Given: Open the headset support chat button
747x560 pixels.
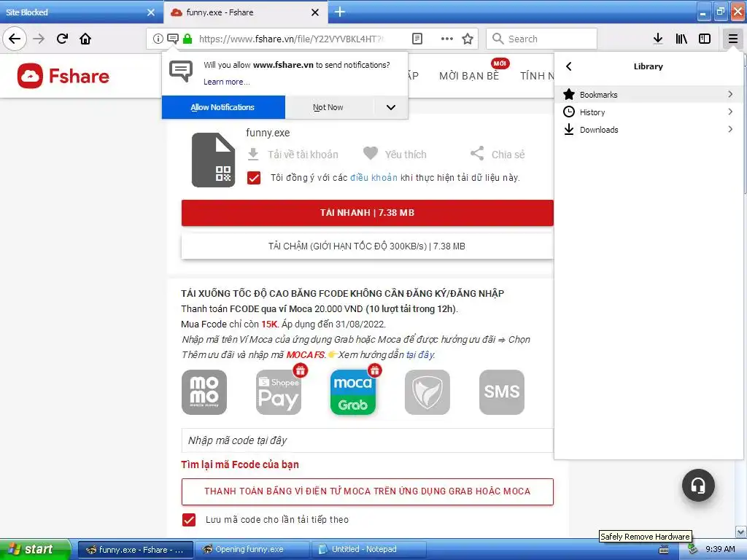Looking at the screenshot, I should point(698,485).
